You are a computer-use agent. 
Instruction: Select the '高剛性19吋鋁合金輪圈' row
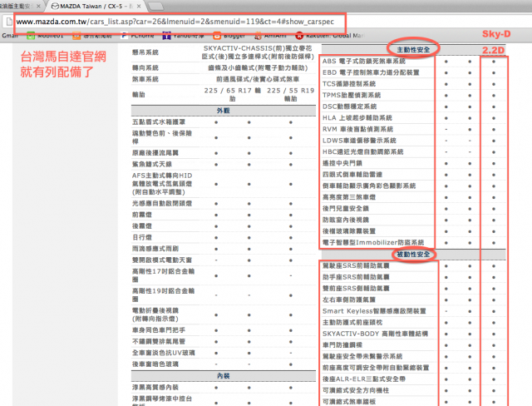click(x=224, y=295)
